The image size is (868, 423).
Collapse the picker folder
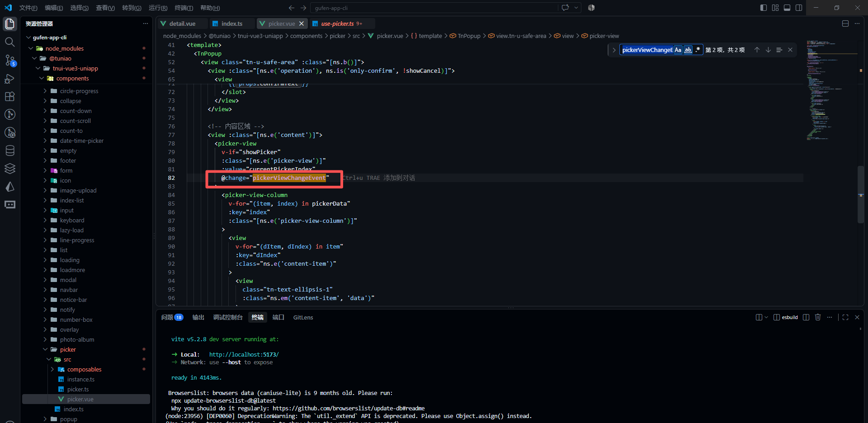[45, 349]
